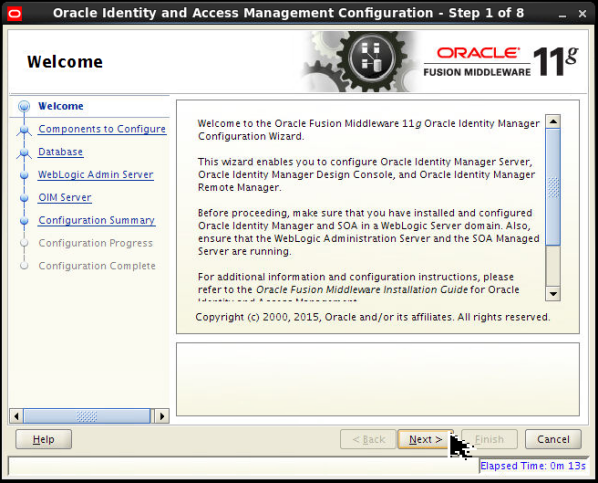Open the WebLogic Admin Server step

[95, 175]
